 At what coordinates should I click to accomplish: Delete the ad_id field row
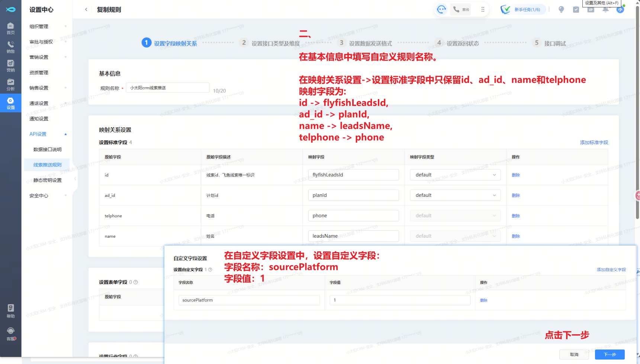pyautogui.click(x=516, y=195)
